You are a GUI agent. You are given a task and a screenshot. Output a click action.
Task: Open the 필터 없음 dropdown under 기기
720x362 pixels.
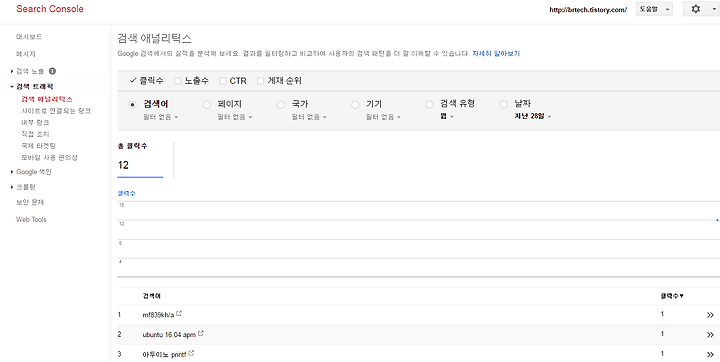pos(383,117)
